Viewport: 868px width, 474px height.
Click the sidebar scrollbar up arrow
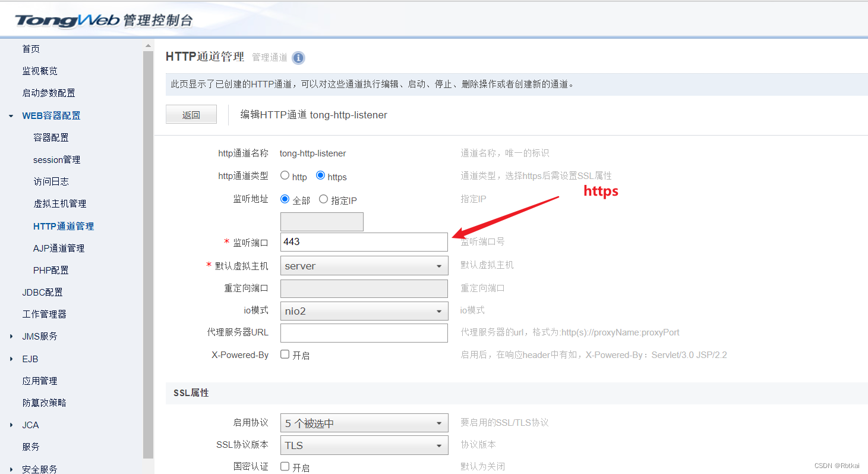click(148, 46)
